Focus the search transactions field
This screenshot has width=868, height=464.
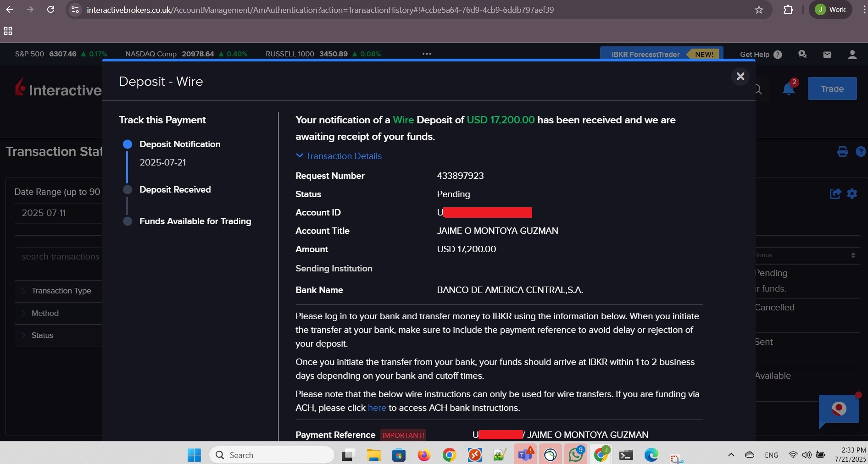[x=58, y=257]
